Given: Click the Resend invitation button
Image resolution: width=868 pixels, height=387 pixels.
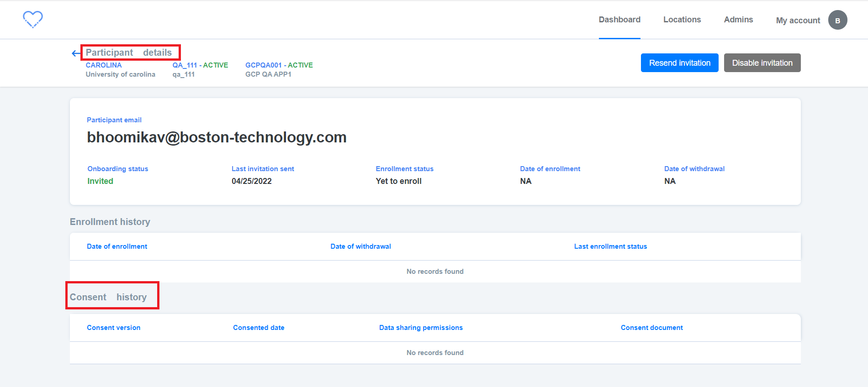Looking at the screenshot, I should pyautogui.click(x=680, y=63).
